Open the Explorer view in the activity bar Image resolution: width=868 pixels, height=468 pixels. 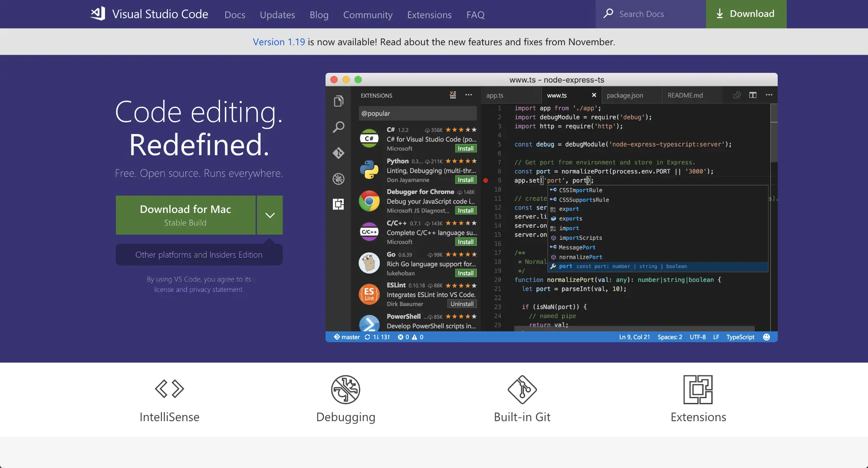(339, 101)
